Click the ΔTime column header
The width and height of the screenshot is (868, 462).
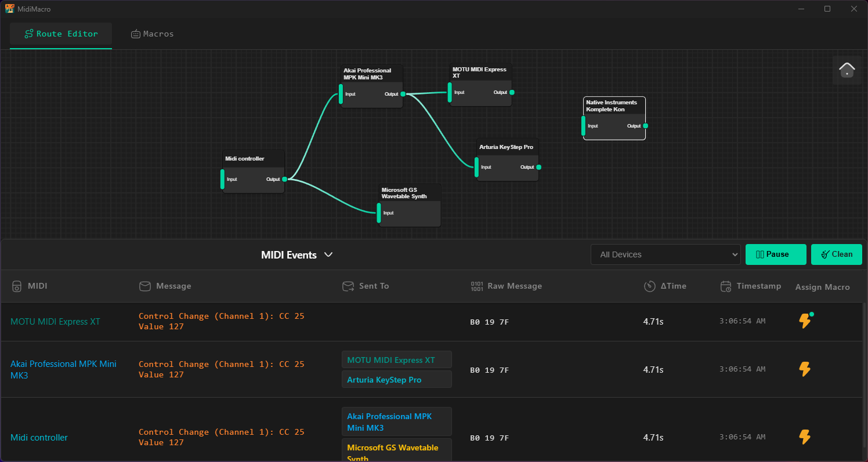(x=666, y=286)
